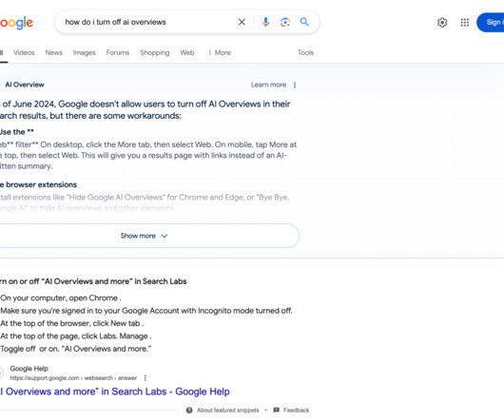This screenshot has width=504, height=420.
Task: Open the More search filters dropdown
Action: [220, 52]
